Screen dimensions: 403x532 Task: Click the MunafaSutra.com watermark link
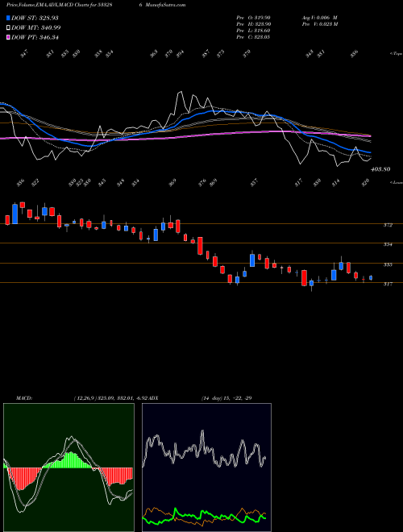tap(165, 5)
